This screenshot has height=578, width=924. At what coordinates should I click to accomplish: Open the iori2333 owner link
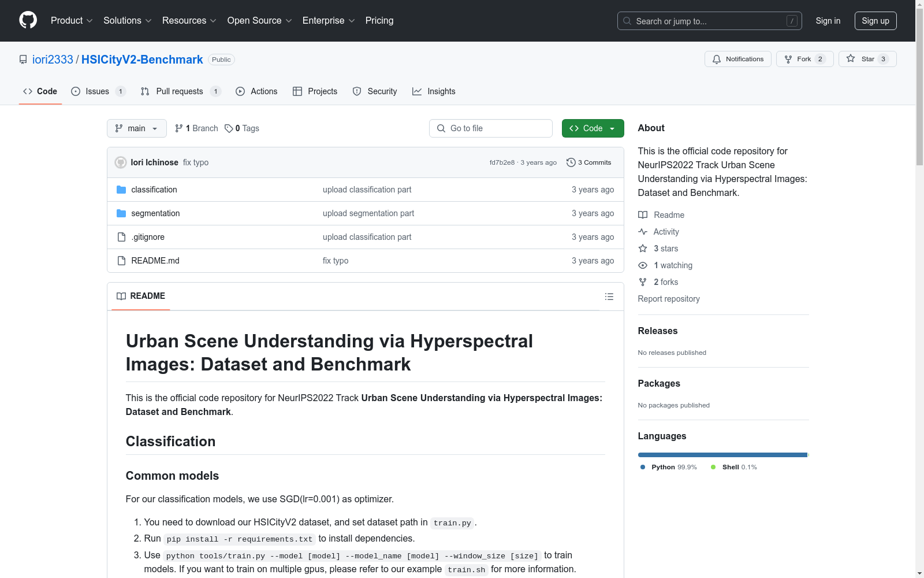point(53,60)
